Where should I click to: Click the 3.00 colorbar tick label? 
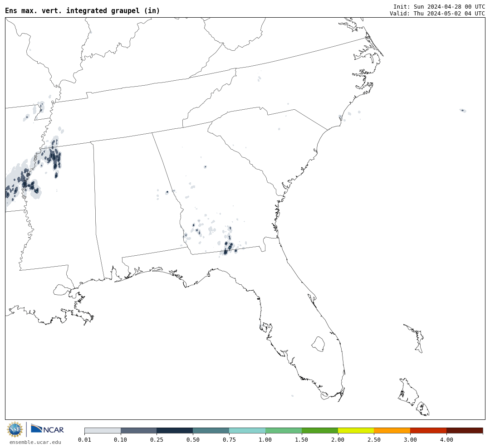tap(410, 439)
